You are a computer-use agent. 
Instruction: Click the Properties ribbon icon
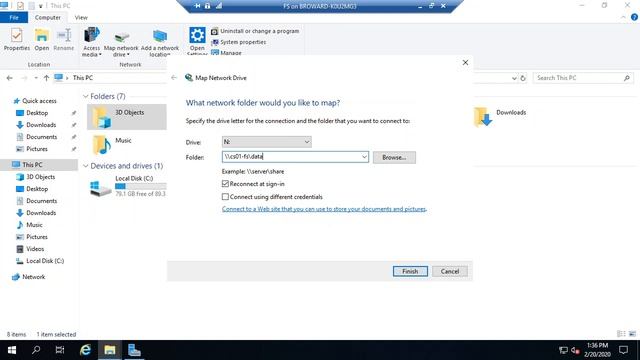point(16,39)
